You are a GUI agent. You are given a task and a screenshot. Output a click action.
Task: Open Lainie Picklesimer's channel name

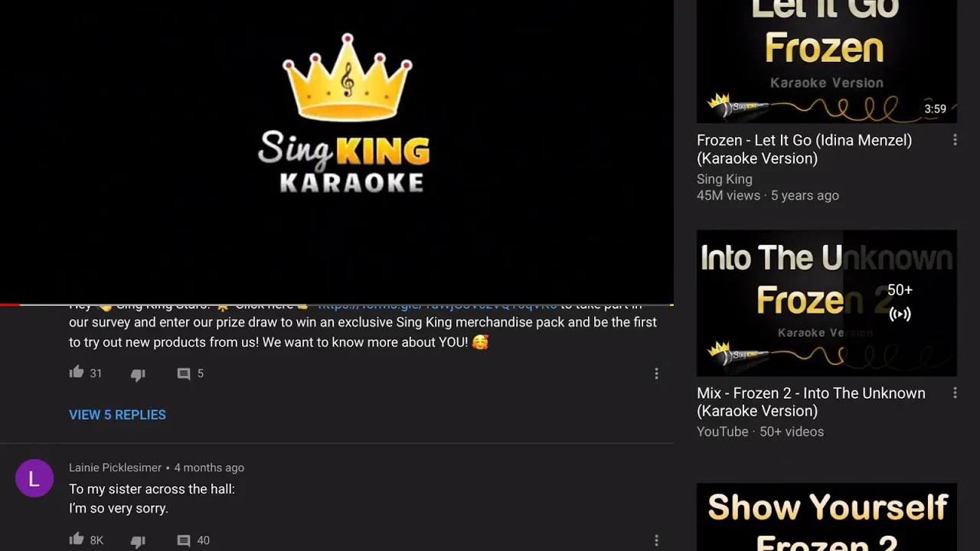(115, 468)
